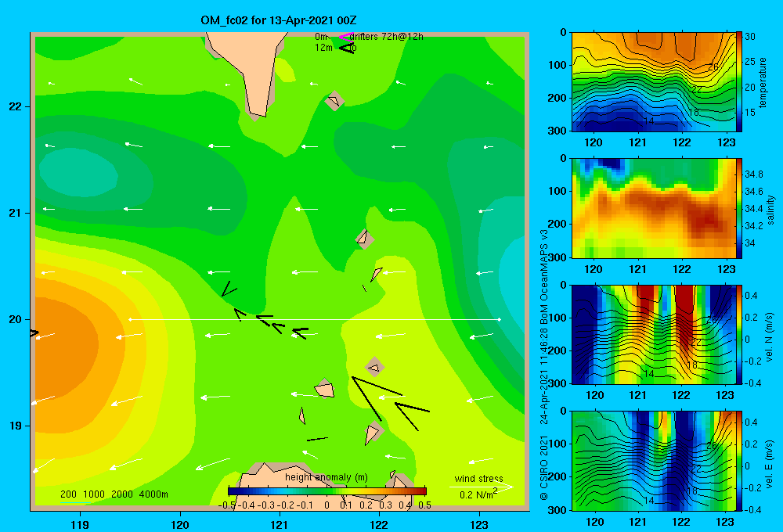Click the salinity colorbar
This screenshot has width=783, height=532.
[x=738, y=208]
